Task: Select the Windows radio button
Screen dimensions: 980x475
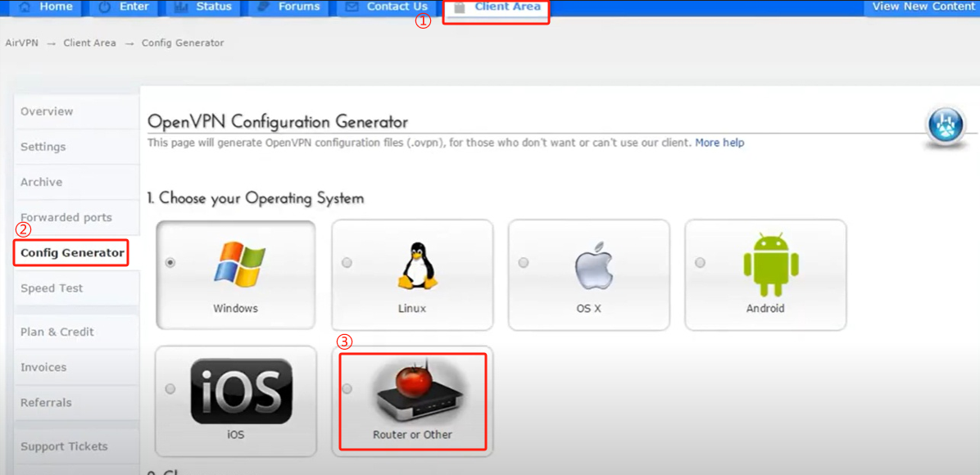Action: pyautogui.click(x=170, y=263)
